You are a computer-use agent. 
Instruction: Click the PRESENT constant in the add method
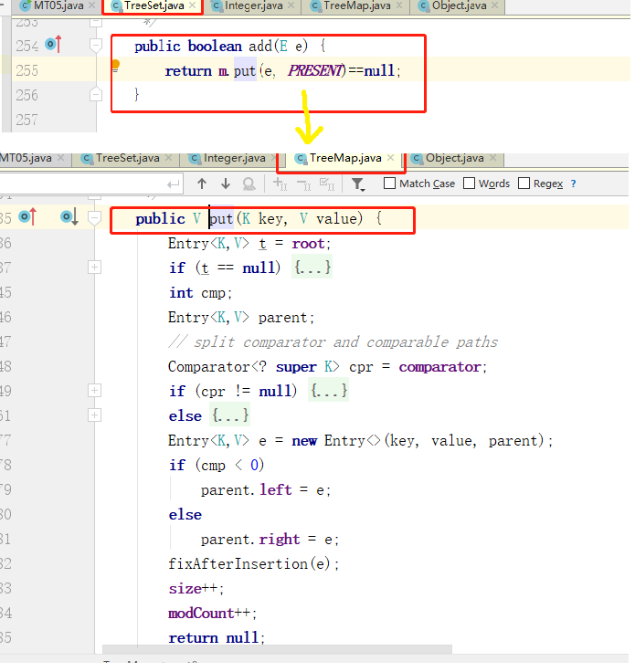coord(316,70)
